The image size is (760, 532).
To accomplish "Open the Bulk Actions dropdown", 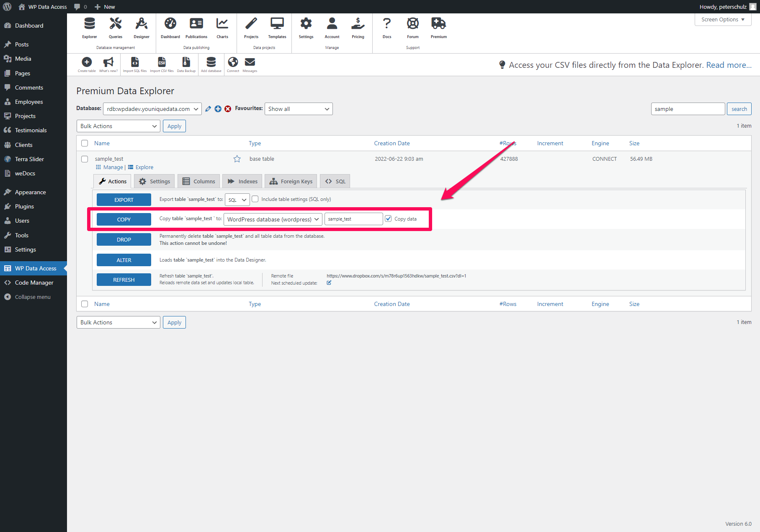I will [x=118, y=126].
